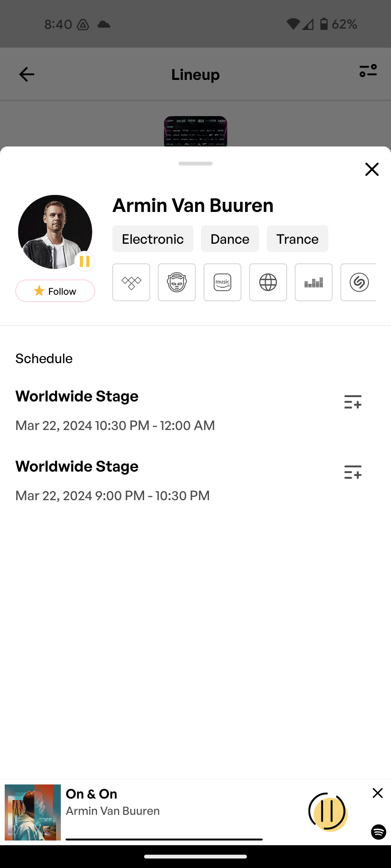This screenshot has width=391, height=868.
Task: Select the Dance genre tag
Action: point(230,239)
